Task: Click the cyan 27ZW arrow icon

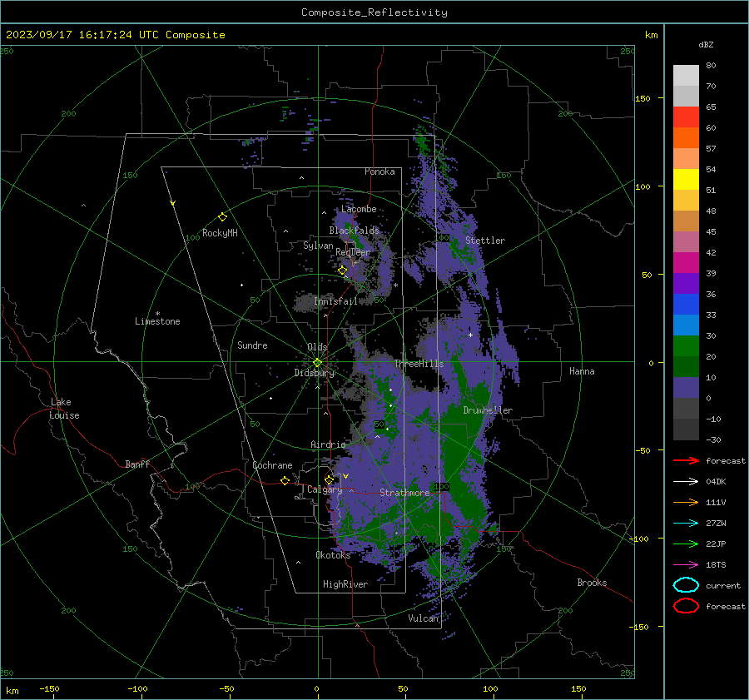Action: [x=686, y=524]
